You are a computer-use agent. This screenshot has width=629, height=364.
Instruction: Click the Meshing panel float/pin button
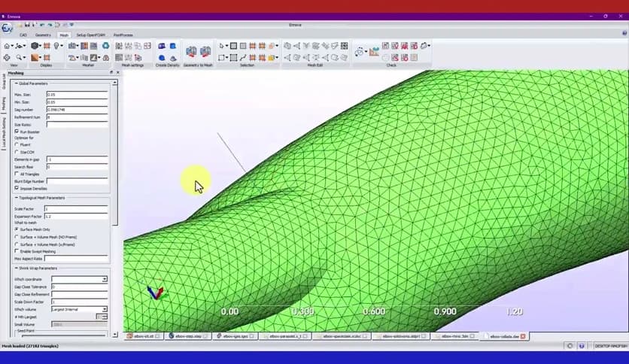(111, 72)
